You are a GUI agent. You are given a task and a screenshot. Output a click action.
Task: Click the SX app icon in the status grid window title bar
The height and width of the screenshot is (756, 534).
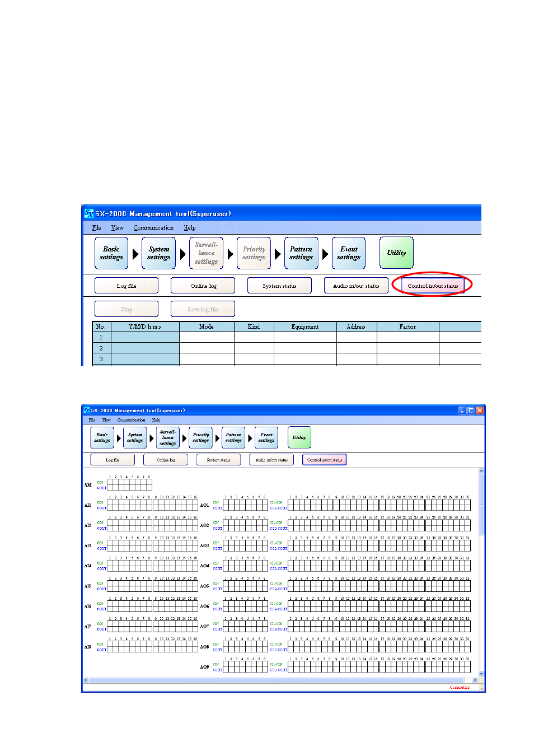coord(86,410)
